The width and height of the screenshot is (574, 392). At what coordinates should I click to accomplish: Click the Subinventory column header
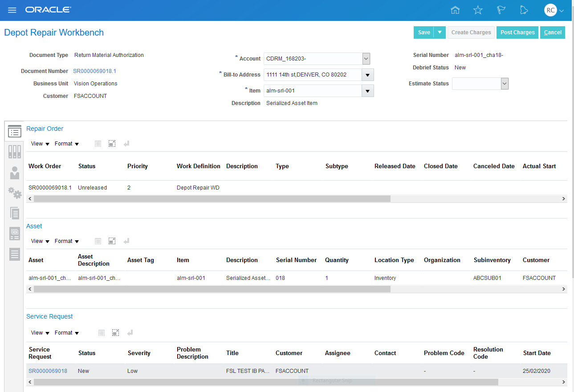click(x=492, y=260)
